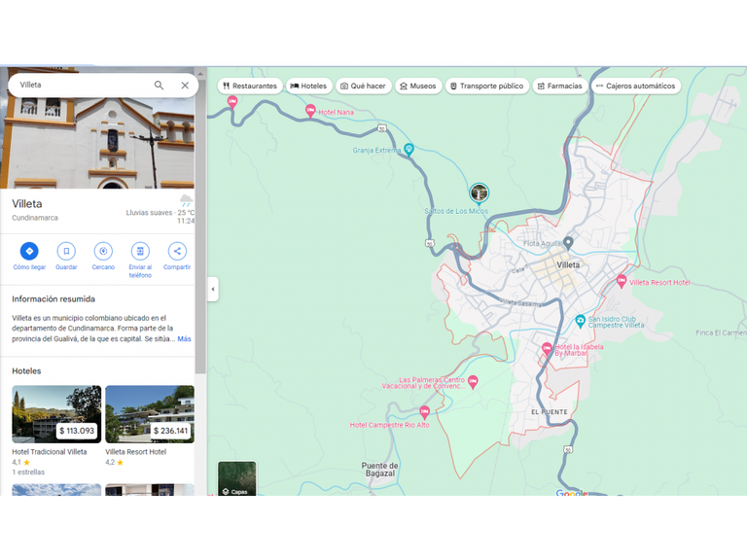This screenshot has width=747, height=560.
Task: Click the $ 113.093 price tag
Action: coord(77,431)
